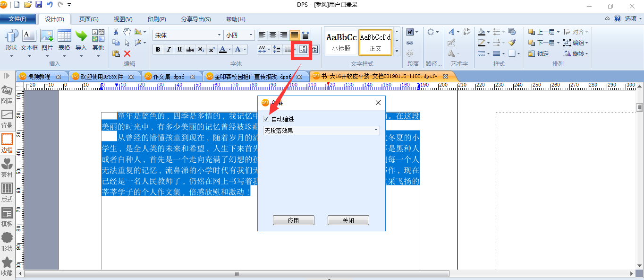Viewport: 644px width, 280px height.
Task: Cut selection with the scissors icon
Action: (x=116, y=32)
